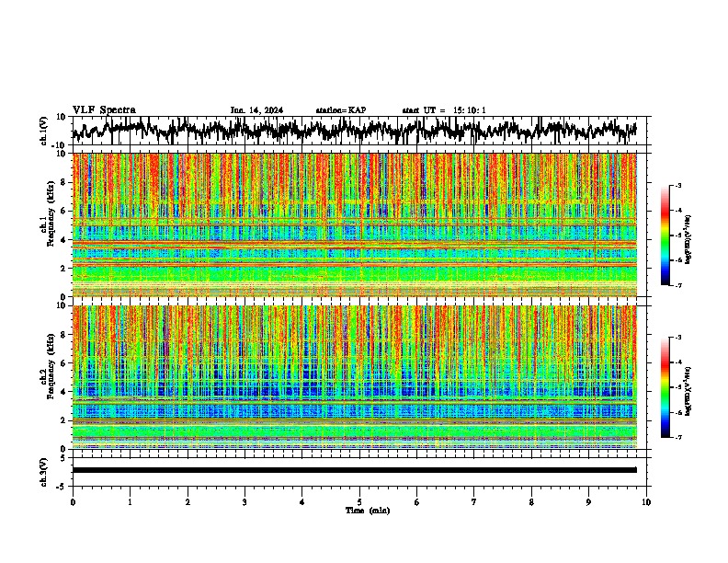Click the "Time (min)" x-axis label
The width and height of the screenshot is (728, 563).
368,511
